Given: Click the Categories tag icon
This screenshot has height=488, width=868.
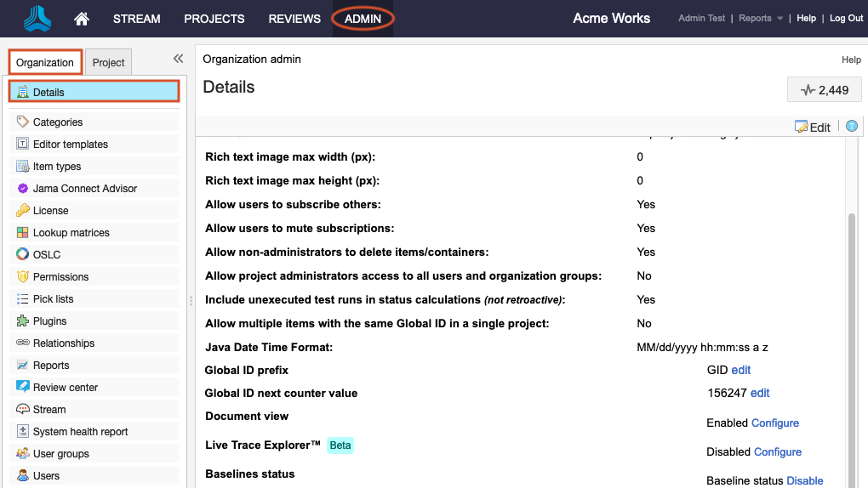Looking at the screenshot, I should [23, 122].
